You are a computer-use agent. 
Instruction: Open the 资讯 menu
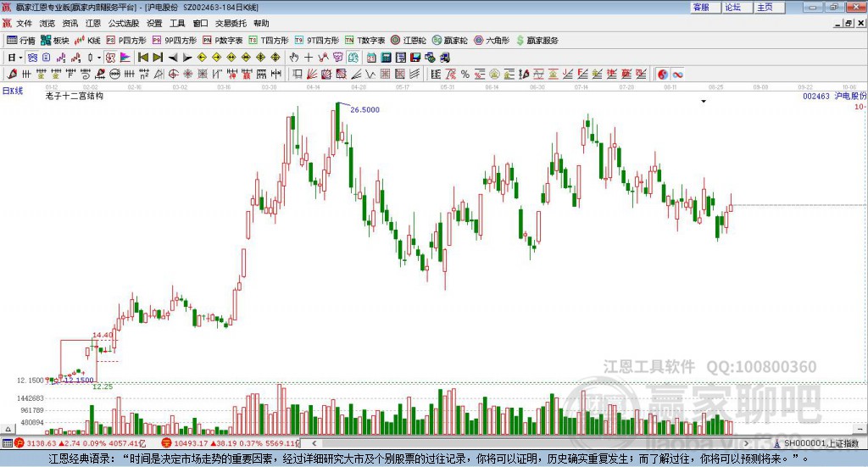click(x=70, y=23)
